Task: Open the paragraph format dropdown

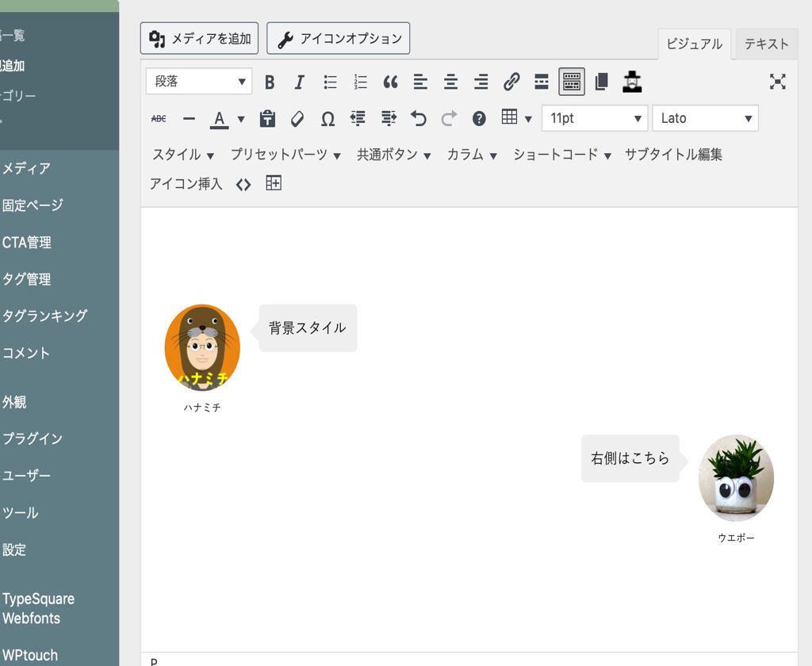Action: (199, 82)
